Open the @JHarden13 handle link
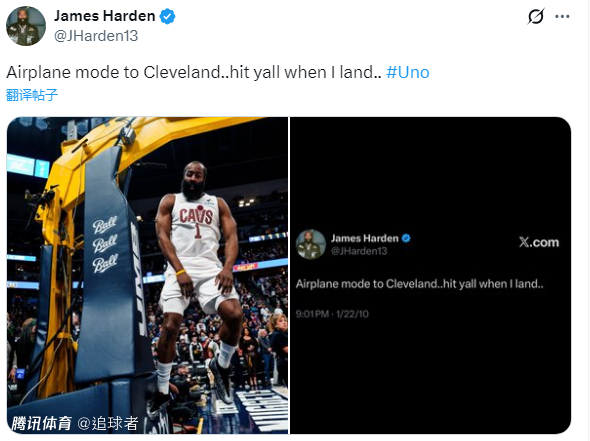The width and height of the screenshot is (590, 441). 96,36
